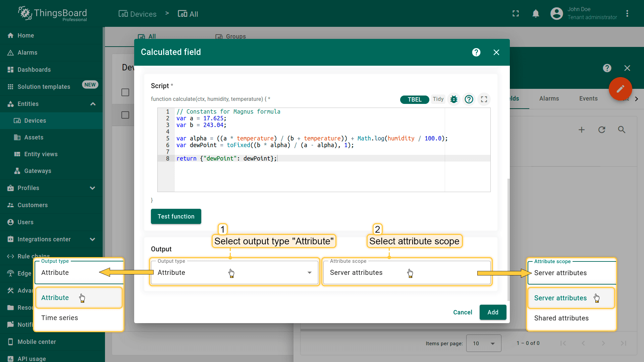Click the plus add icon in details panel
Viewport: 644px width, 362px height.
tap(582, 130)
